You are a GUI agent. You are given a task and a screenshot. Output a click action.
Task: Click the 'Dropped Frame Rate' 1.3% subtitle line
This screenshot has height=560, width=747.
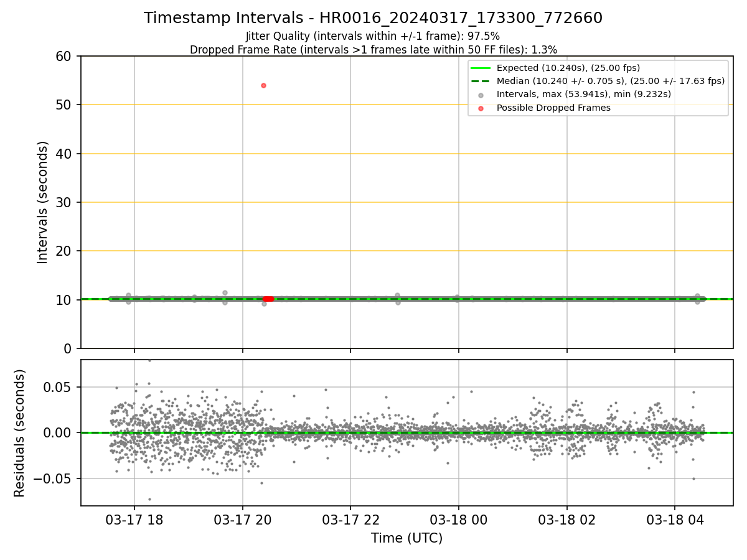pos(373,50)
